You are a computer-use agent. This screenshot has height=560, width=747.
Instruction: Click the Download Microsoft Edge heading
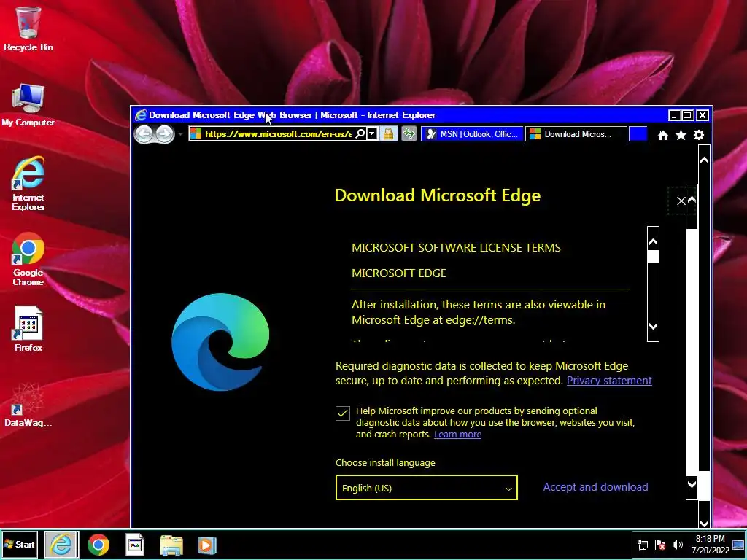pos(438,195)
